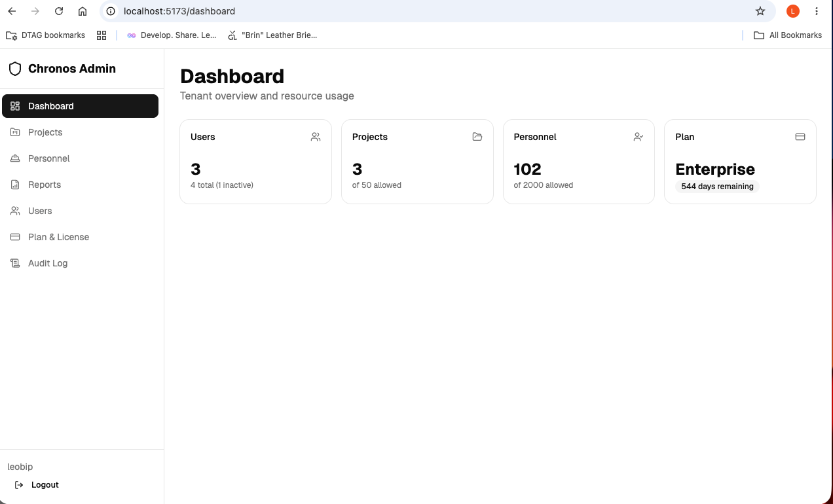833x504 pixels.
Task: Click the "of 50 allowed" text
Action: 377,185
